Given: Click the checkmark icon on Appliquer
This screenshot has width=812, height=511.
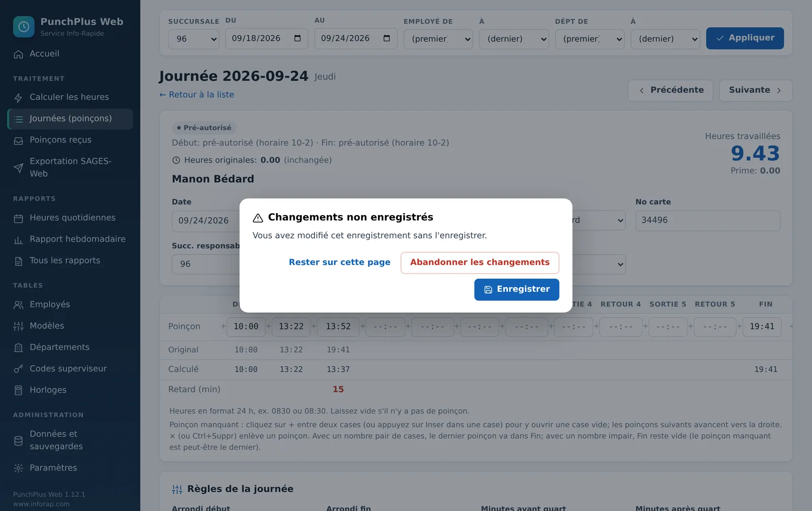Looking at the screenshot, I should coord(720,38).
